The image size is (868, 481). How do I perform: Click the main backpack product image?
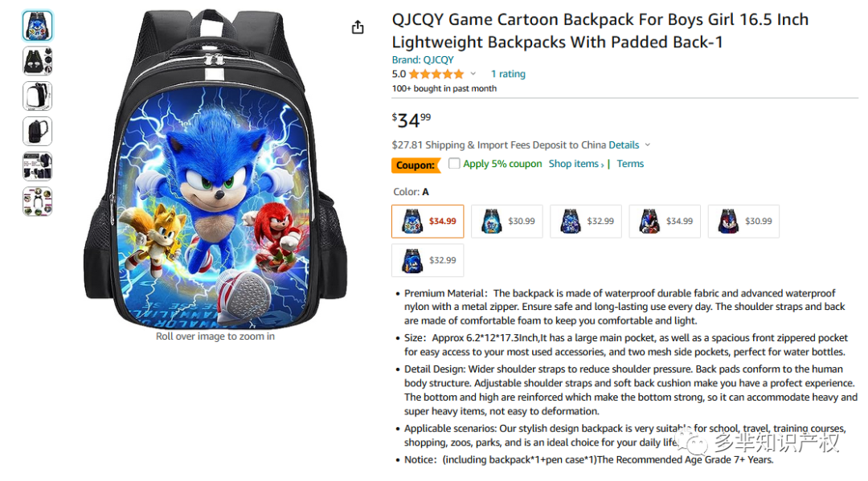[x=215, y=169]
